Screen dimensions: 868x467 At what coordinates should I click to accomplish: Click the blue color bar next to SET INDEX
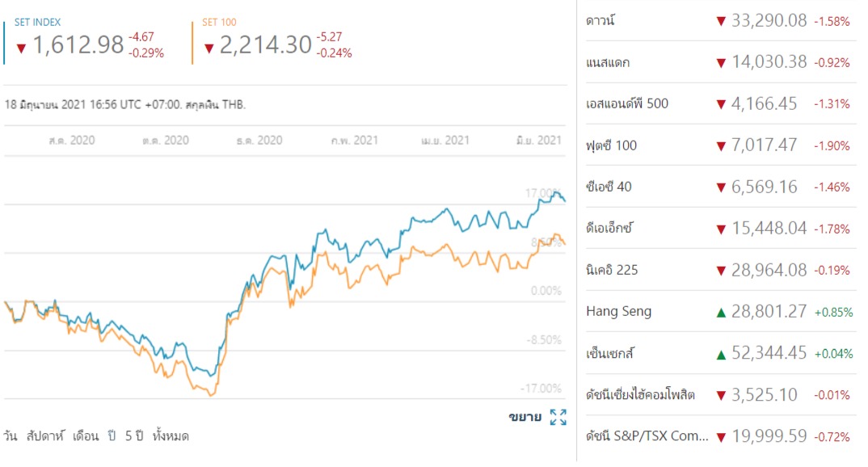[4, 42]
